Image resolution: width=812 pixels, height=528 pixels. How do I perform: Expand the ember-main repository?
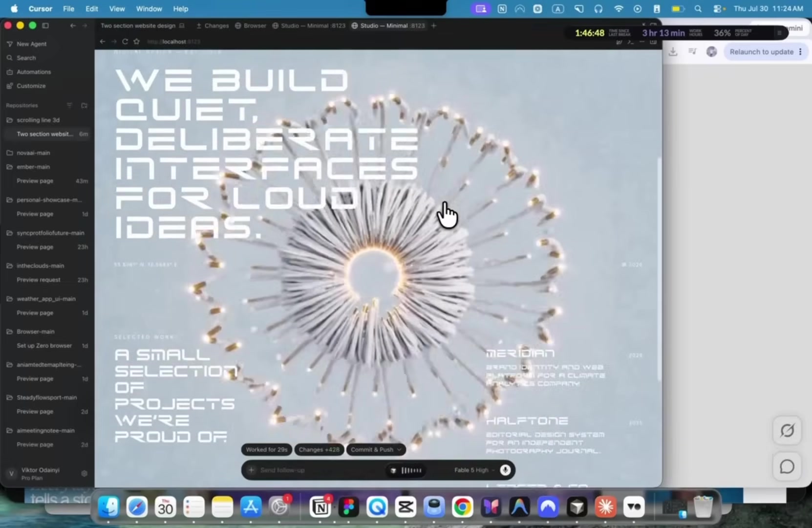(33, 167)
